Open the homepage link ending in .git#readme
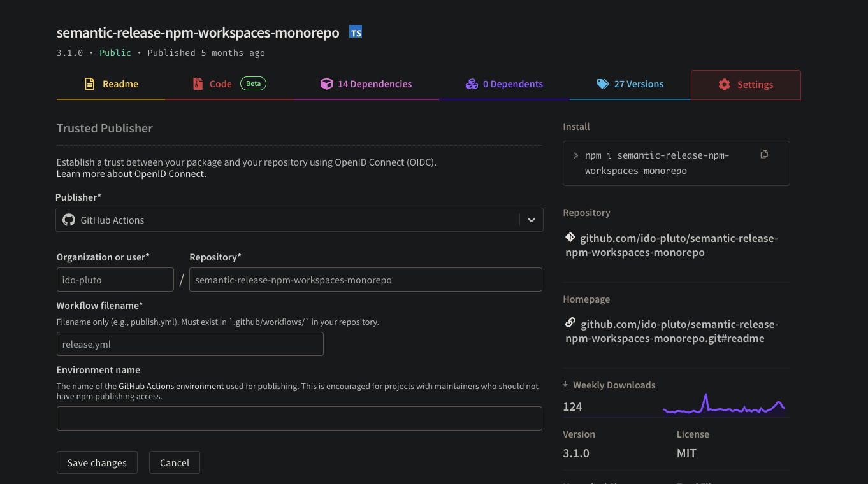Viewport: 868px width, 484px height. pyautogui.click(x=672, y=331)
